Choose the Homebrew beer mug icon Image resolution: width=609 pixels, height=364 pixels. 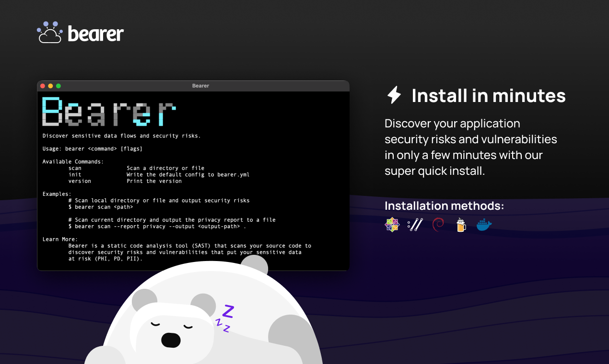pos(461,225)
